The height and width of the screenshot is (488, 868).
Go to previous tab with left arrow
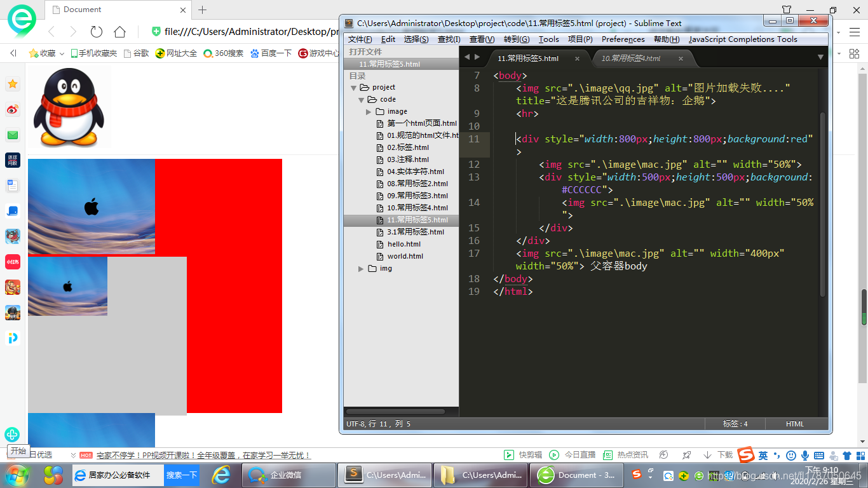[466, 57]
